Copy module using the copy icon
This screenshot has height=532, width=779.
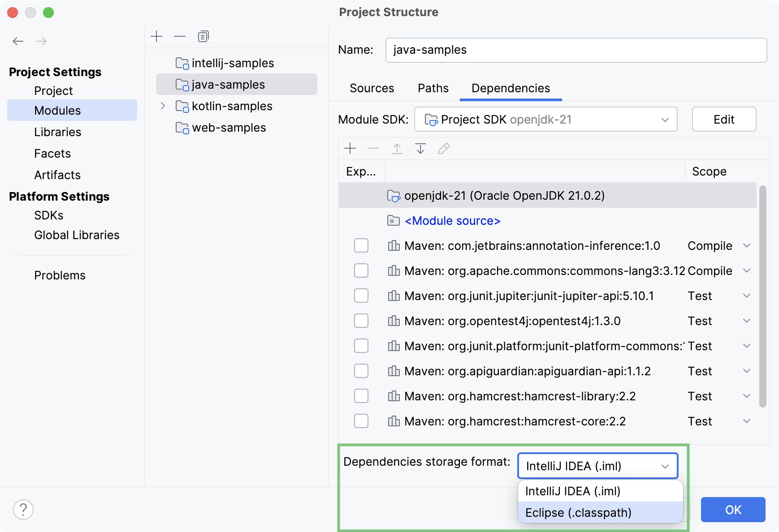click(203, 36)
